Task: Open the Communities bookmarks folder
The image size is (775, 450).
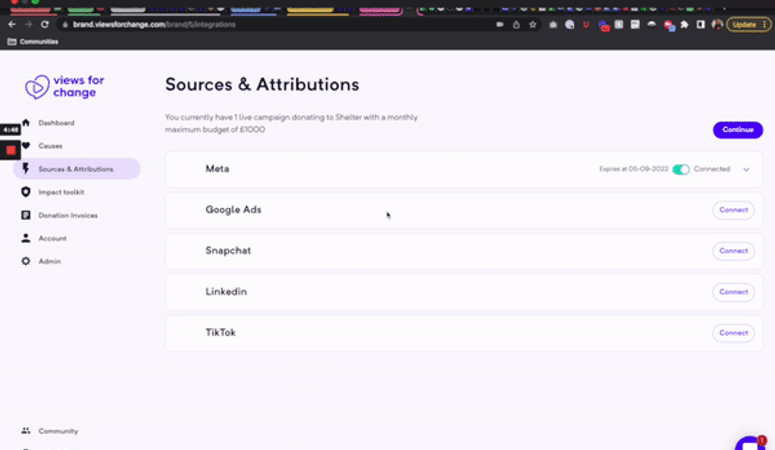Action: (33, 42)
